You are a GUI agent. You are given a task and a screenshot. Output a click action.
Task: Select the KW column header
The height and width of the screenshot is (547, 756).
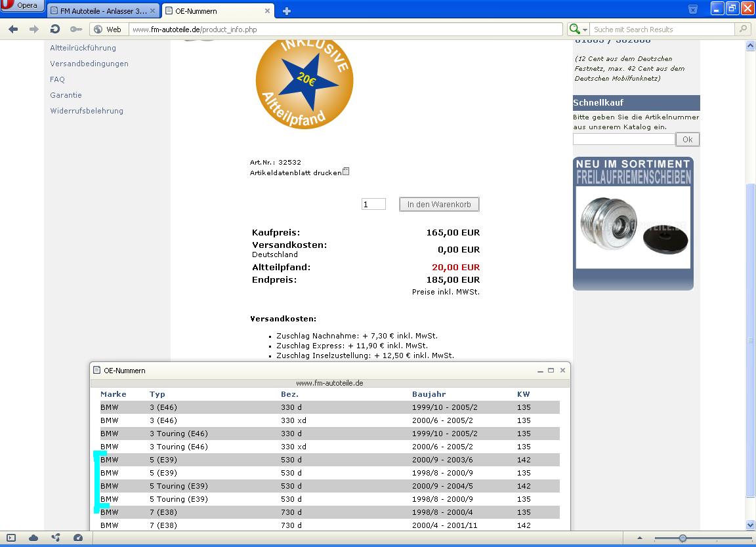pos(524,394)
